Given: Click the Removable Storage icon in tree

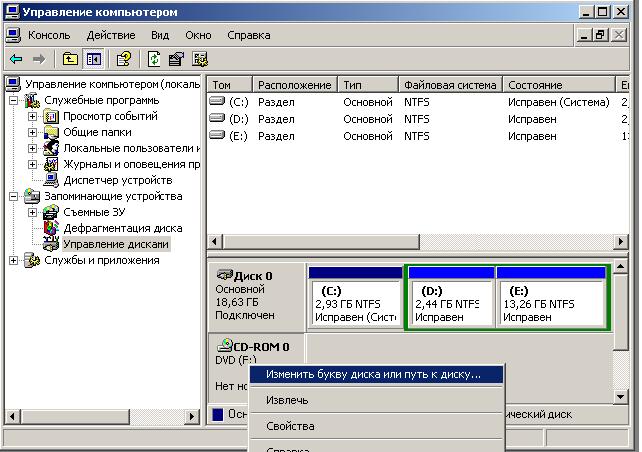Looking at the screenshot, I should (51, 212).
